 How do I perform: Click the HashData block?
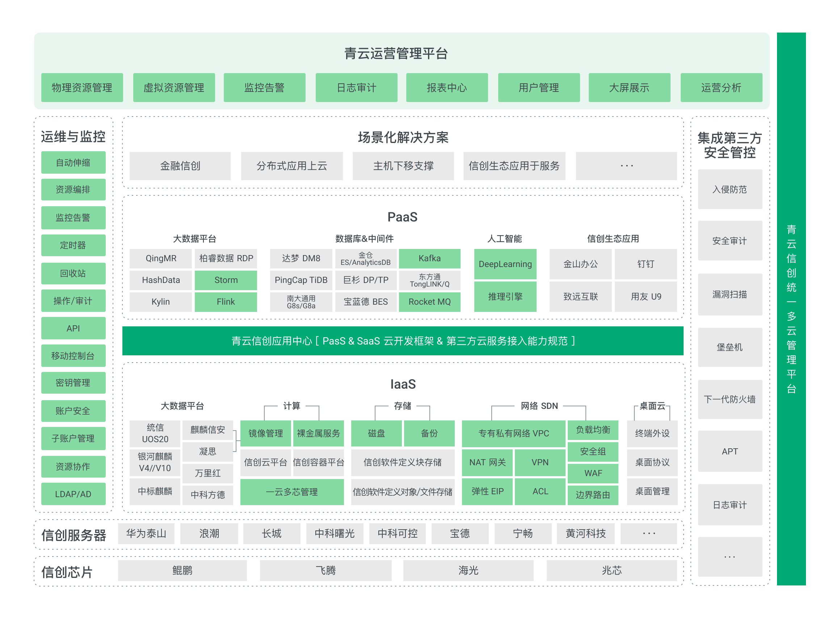pyautogui.click(x=161, y=280)
